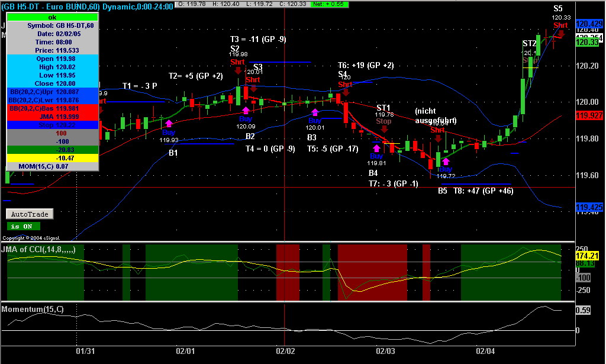Click the 'T8: +47 (GP +46)' annotation

pyautogui.click(x=483, y=191)
